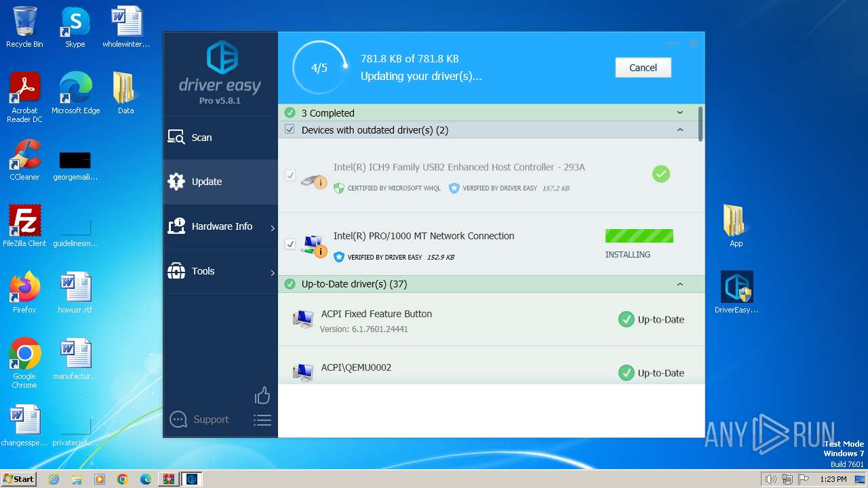Expand the Hardware Info submenu arrow
Viewport: 868px width, 488px height.
point(273,228)
